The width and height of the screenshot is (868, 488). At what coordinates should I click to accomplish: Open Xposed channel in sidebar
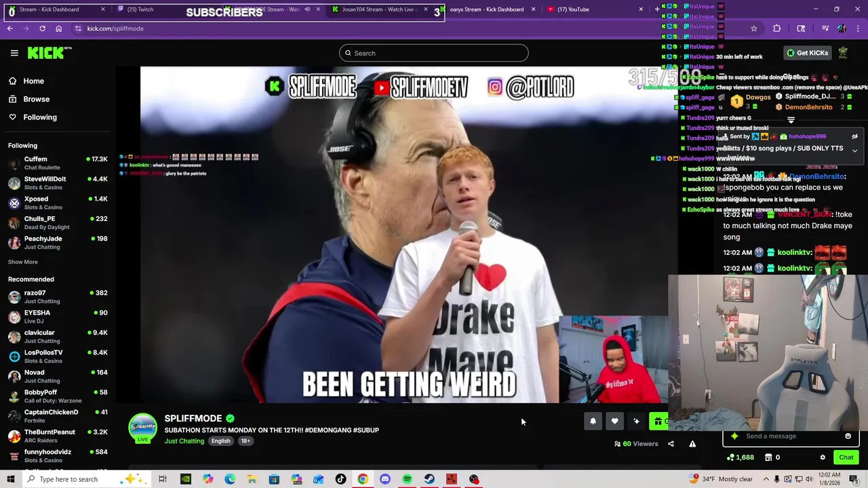click(x=58, y=203)
